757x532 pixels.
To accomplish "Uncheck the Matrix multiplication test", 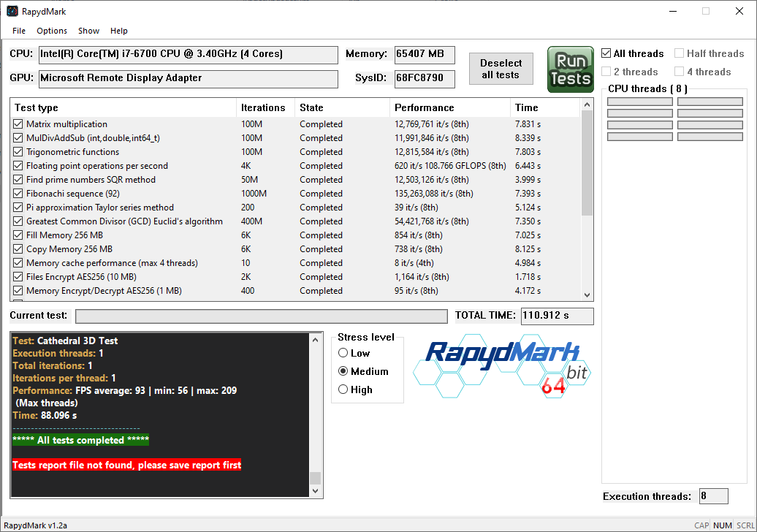I will [18, 124].
